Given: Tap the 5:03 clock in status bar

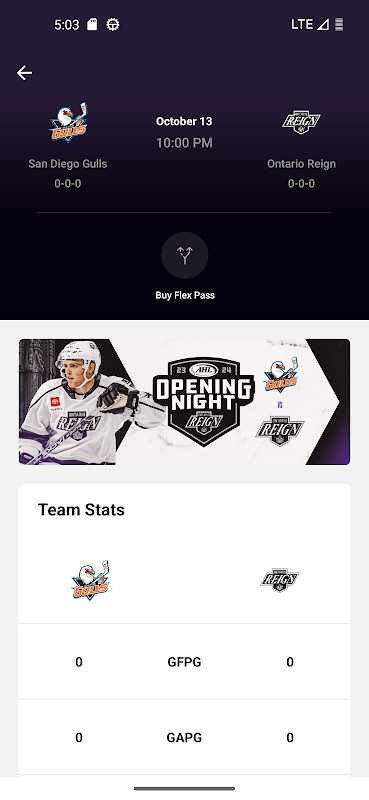Looking at the screenshot, I should pyautogui.click(x=66, y=24).
